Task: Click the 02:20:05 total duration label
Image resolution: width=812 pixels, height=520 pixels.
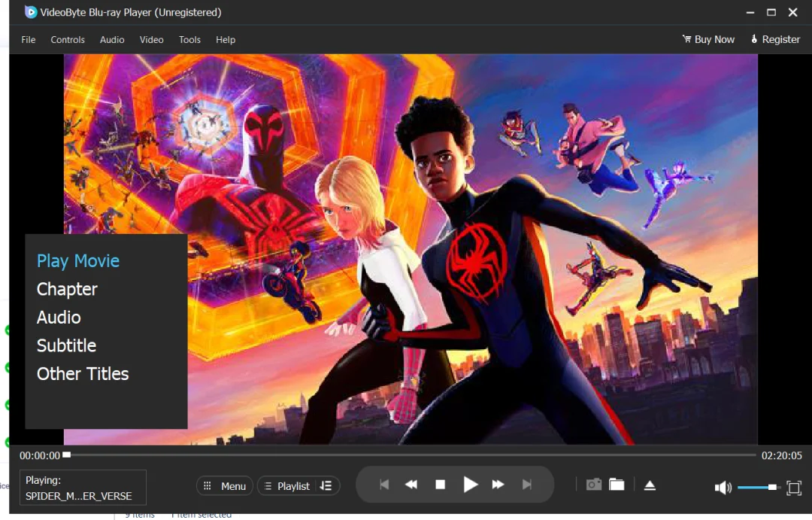Action: tap(781, 456)
